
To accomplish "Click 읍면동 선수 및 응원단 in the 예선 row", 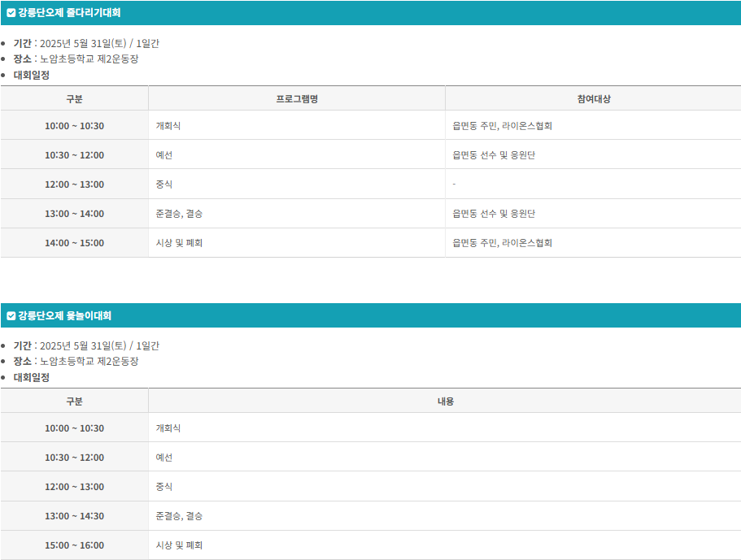I will (x=494, y=155).
